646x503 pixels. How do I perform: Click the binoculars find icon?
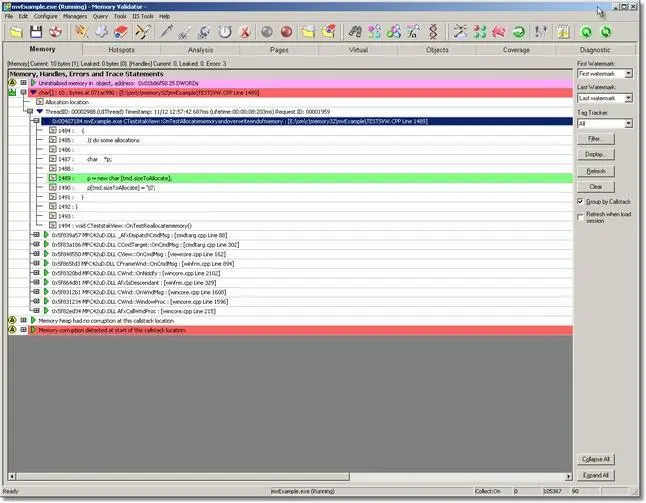[x=355, y=32]
